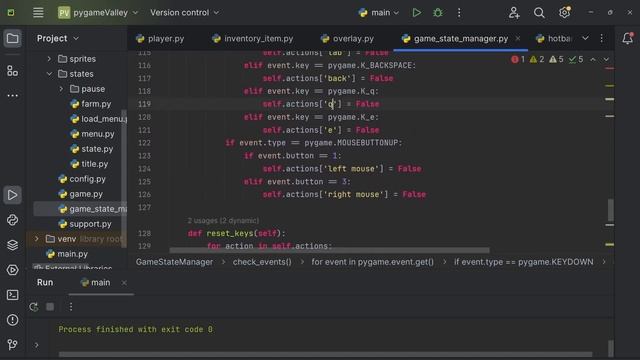Image resolution: width=640 pixels, height=360 pixels.
Task: Run the main configuration
Action: (x=416, y=13)
